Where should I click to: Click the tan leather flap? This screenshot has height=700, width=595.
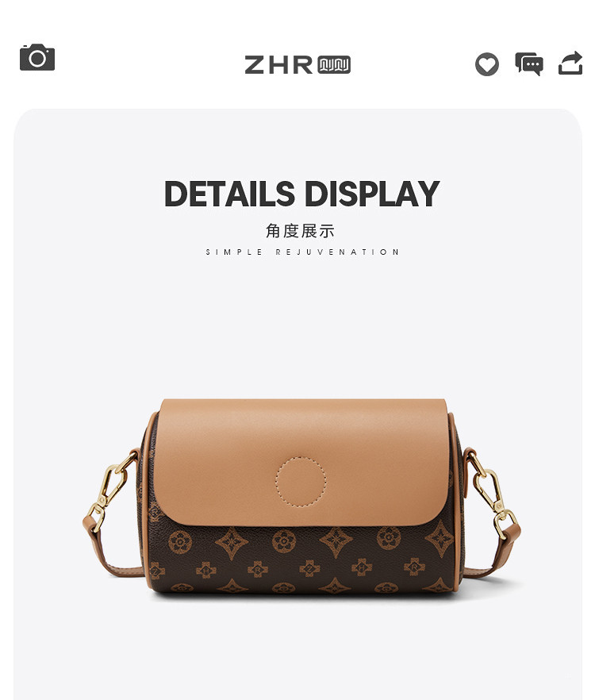click(x=301, y=462)
